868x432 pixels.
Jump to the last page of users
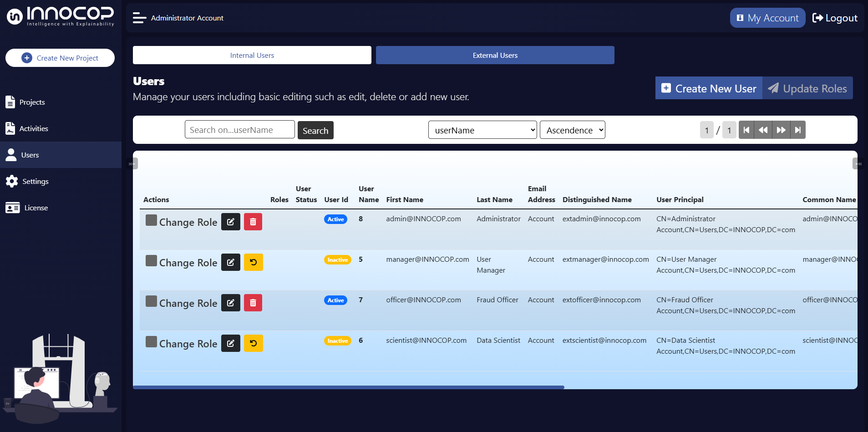pos(798,130)
